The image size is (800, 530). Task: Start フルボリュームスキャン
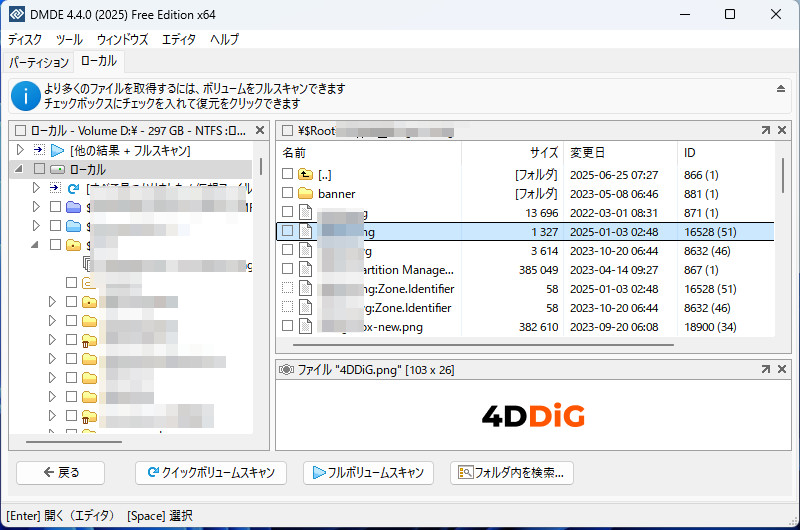pyautogui.click(x=368, y=473)
